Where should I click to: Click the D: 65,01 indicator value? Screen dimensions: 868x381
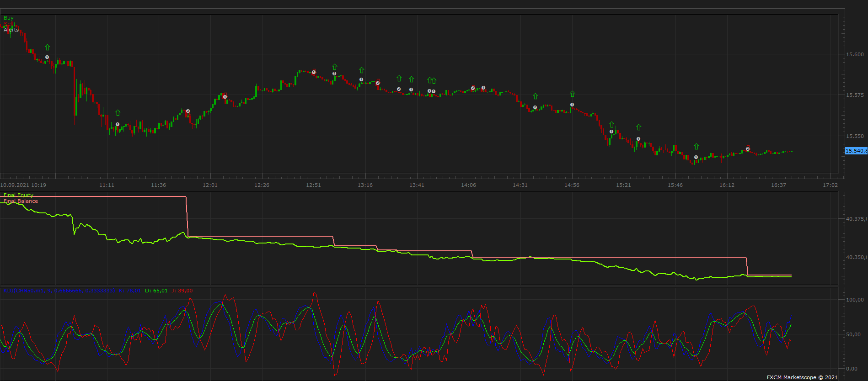click(156, 291)
